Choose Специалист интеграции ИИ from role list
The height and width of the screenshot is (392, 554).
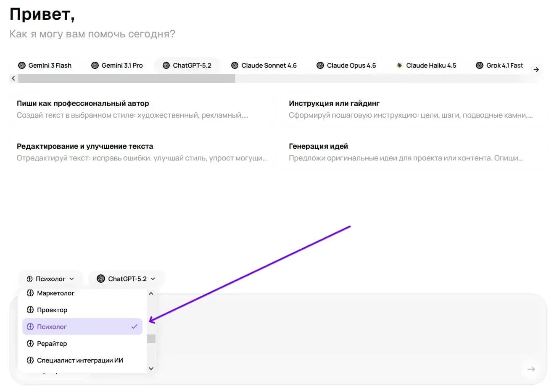click(x=82, y=360)
